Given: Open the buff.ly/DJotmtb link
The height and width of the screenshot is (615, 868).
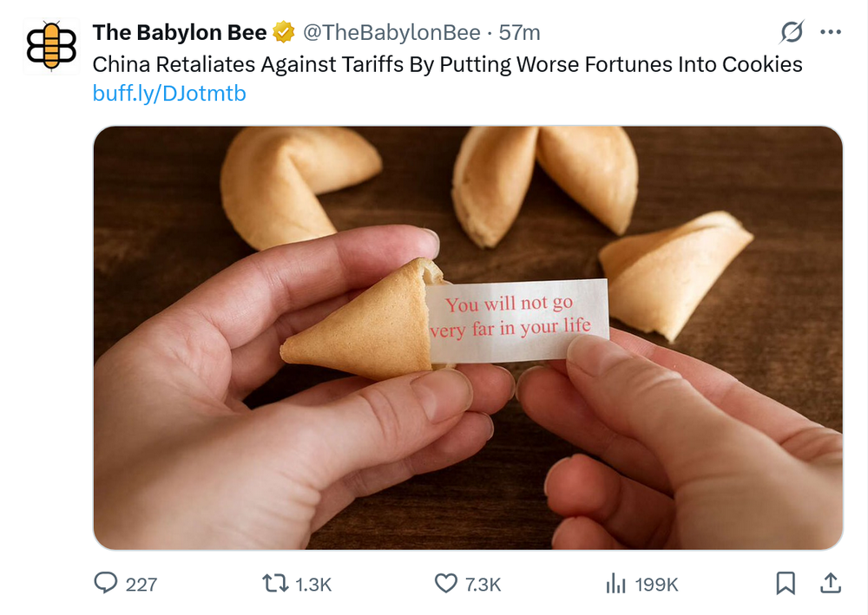Looking at the screenshot, I should (x=169, y=94).
